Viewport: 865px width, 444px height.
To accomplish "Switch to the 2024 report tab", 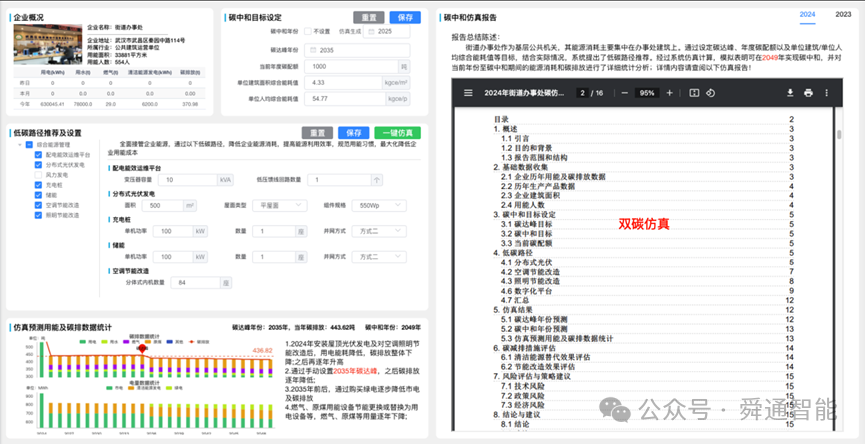I will coord(807,15).
